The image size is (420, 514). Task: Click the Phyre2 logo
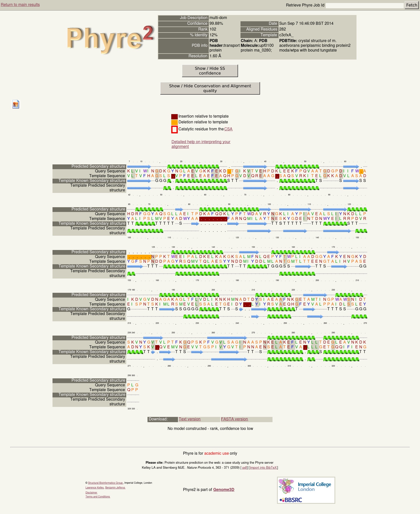(110, 39)
